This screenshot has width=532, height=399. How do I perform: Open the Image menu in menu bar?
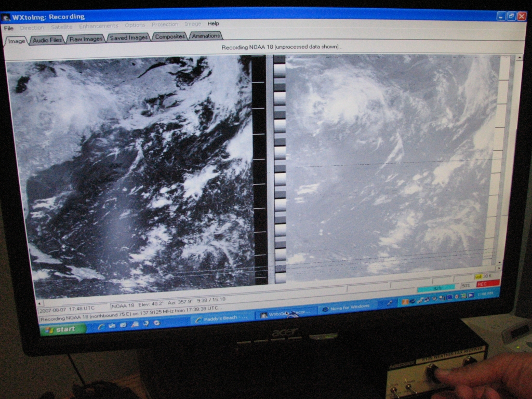(193, 24)
